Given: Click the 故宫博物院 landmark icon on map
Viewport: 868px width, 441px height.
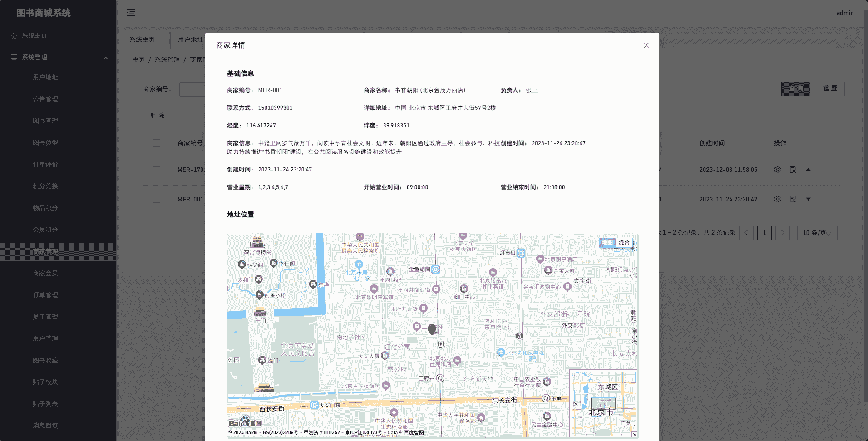Looking at the screenshot, I should click(x=257, y=242).
